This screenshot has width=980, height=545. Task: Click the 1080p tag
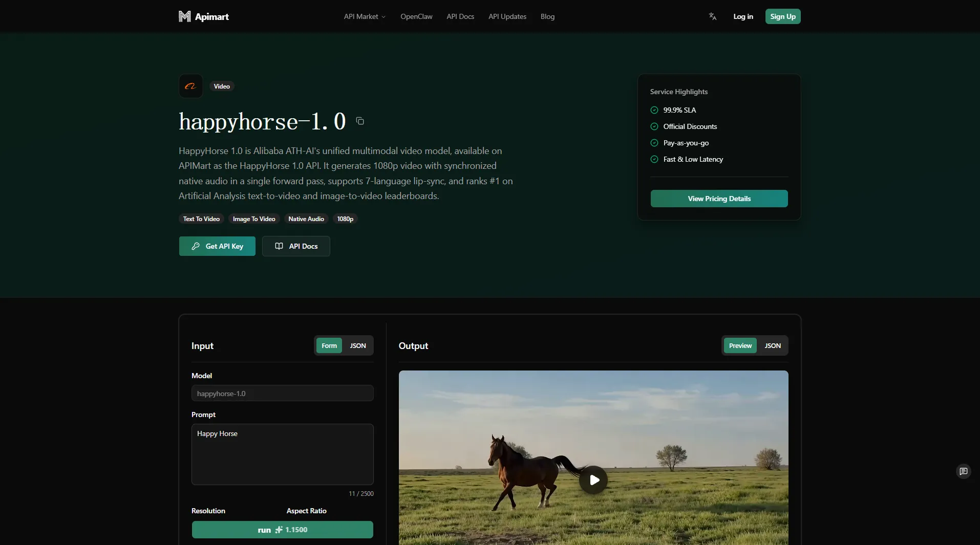point(345,219)
